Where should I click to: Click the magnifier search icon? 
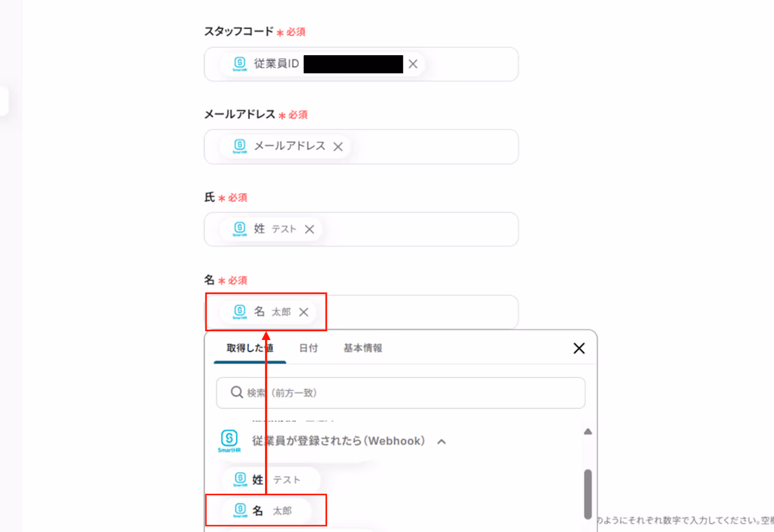pyautogui.click(x=237, y=392)
